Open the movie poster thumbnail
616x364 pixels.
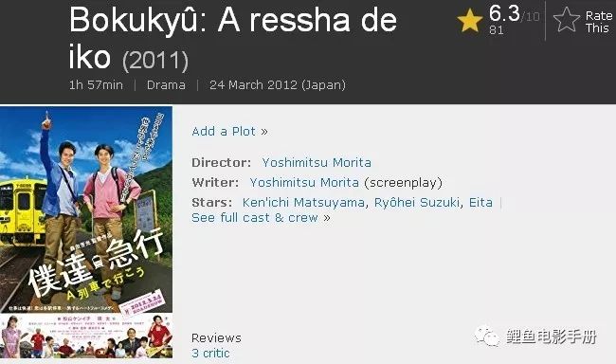86,232
